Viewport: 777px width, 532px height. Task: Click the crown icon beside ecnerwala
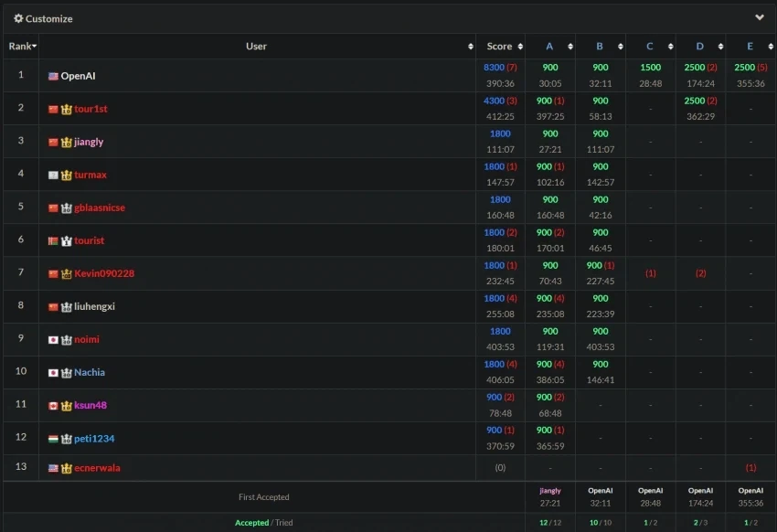[x=67, y=468]
